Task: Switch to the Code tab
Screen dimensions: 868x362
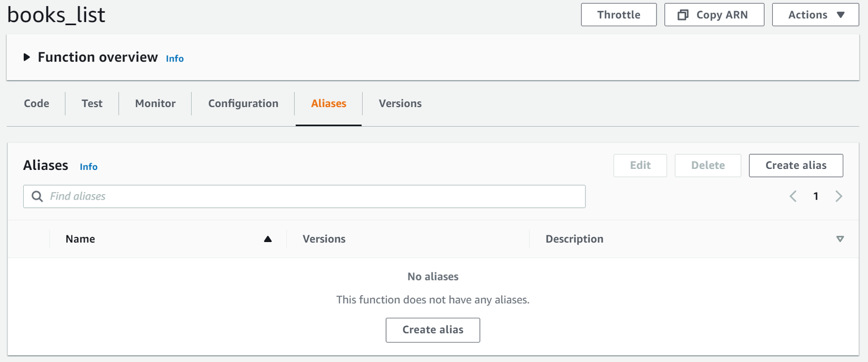Action: point(36,104)
